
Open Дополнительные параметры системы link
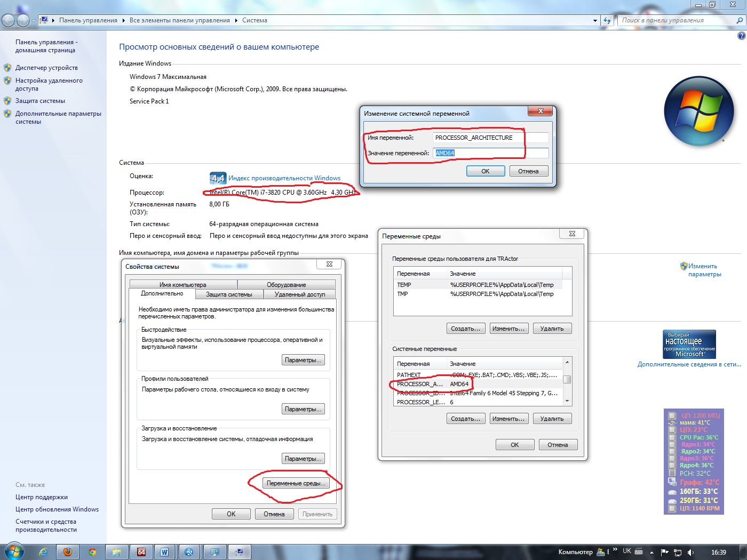pos(58,117)
